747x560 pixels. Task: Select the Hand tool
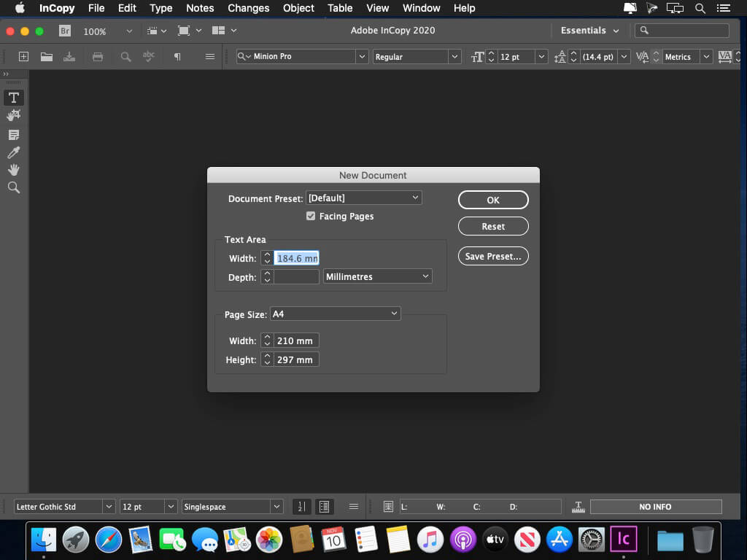pyautogui.click(x=14, y=170)
